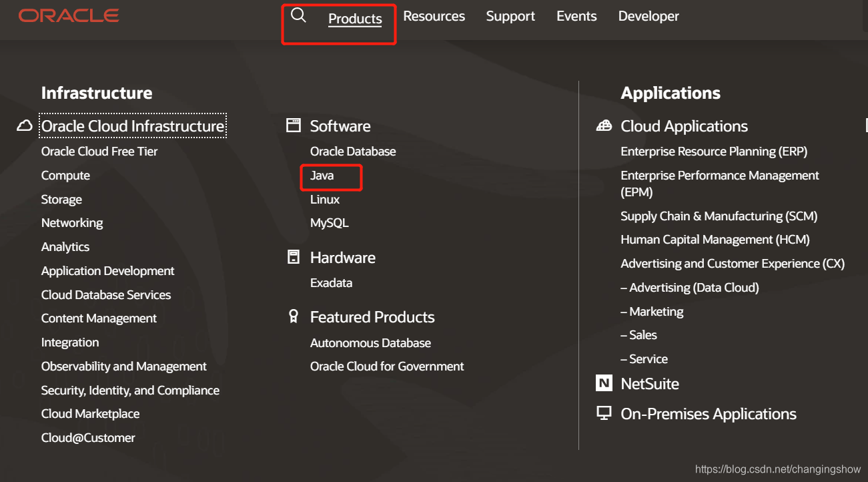Viewport: 868px width, 482px height.
Task: Open the MySQL link
Action: (x=330, y=223)
